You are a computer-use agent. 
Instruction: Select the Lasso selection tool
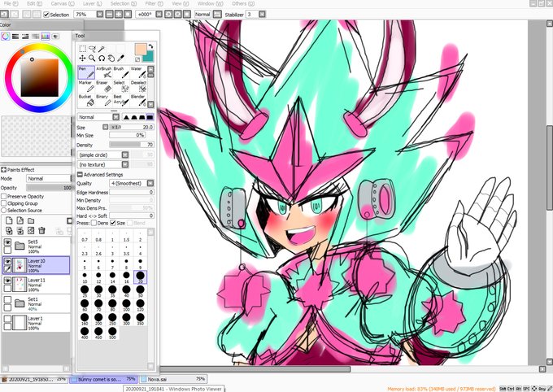click(92, 49)
